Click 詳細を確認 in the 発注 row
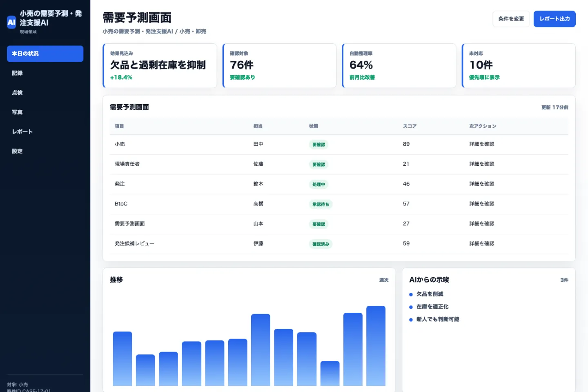This screenshot has width=588, height=392. coord(482,184)
